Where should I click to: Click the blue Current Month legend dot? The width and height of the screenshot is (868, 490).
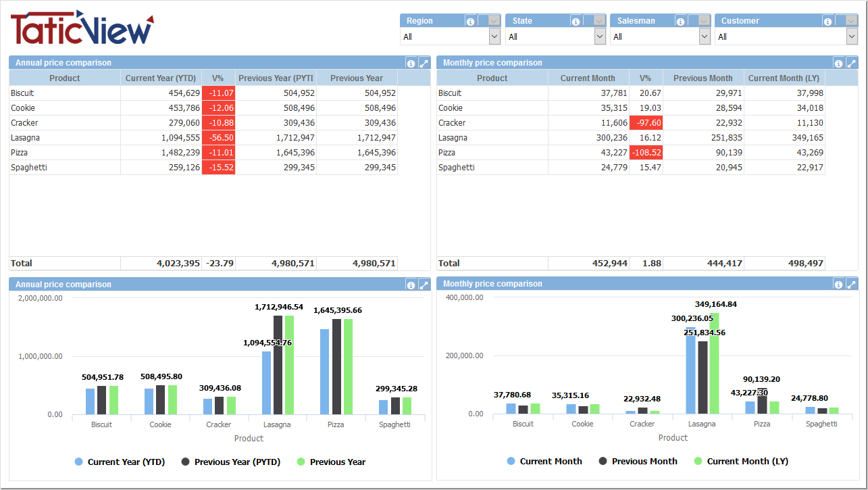tap(511, 462)
